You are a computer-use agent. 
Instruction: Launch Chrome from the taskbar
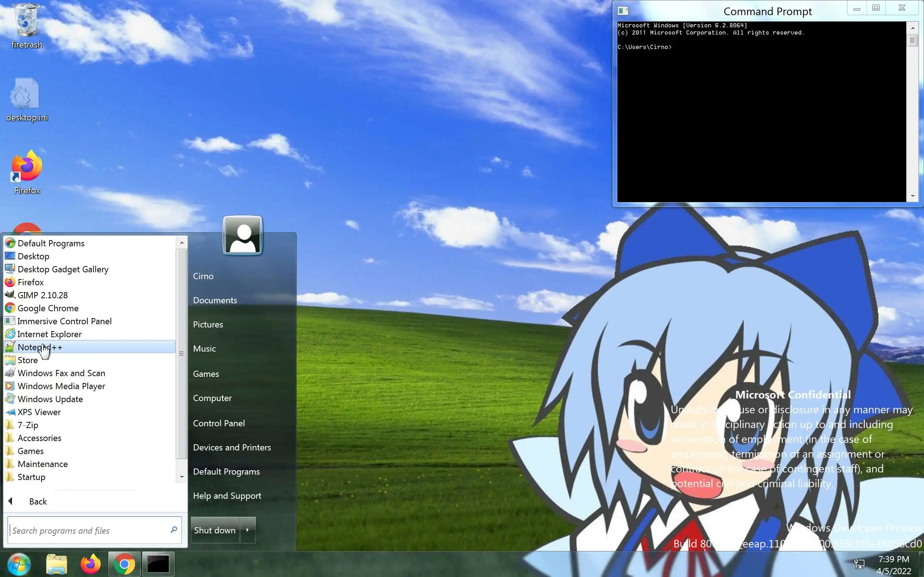(x=124, y=564)
